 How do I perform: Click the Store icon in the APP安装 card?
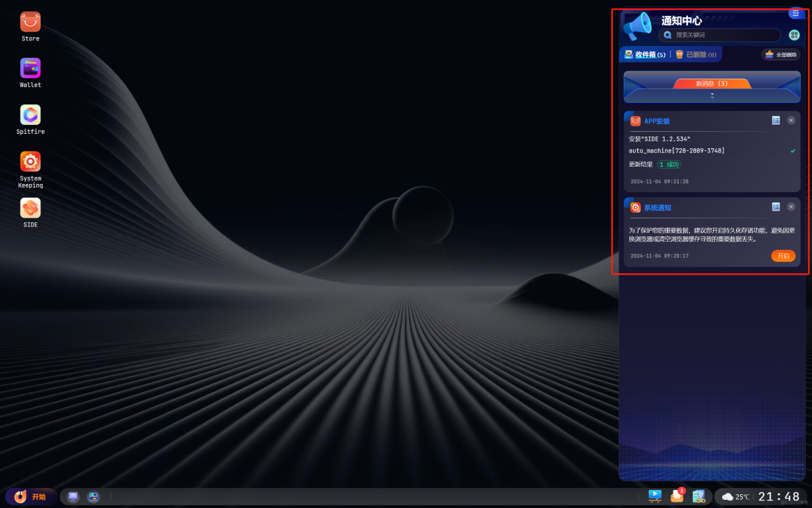click(x=636, y=121)
